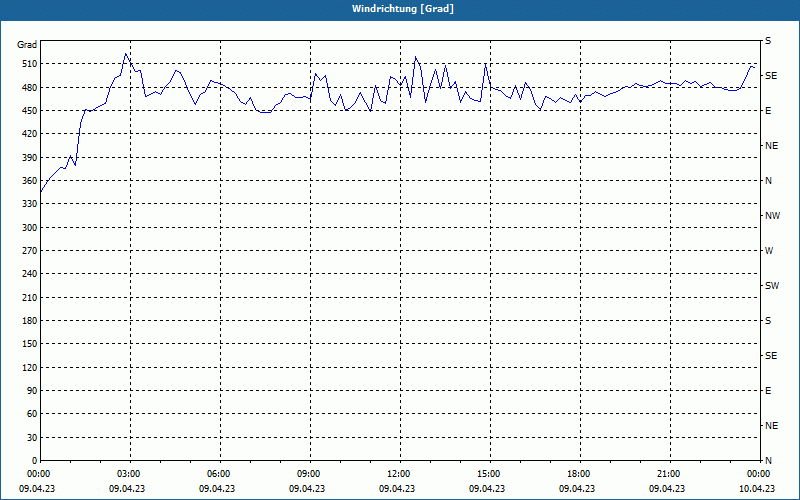Pick the 09.04.23 date under 21:00
Viewport: 800px width, 500px height.
pos(667,489)
